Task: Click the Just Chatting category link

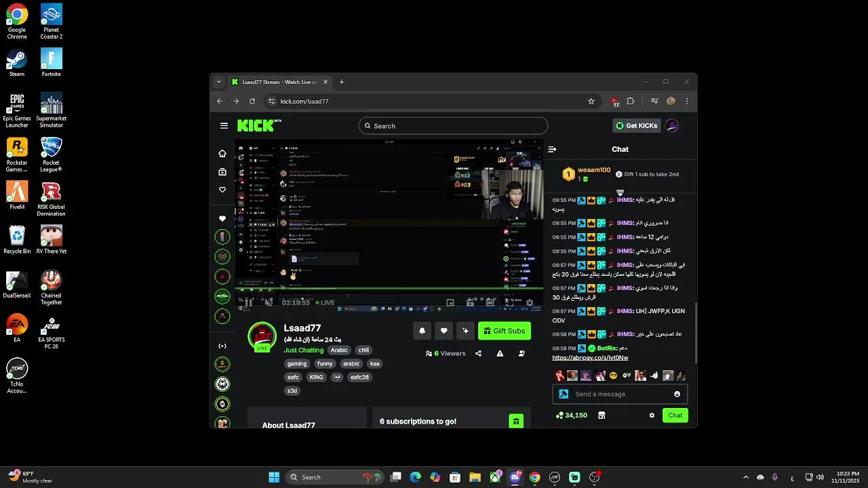Action: [304, 350]
